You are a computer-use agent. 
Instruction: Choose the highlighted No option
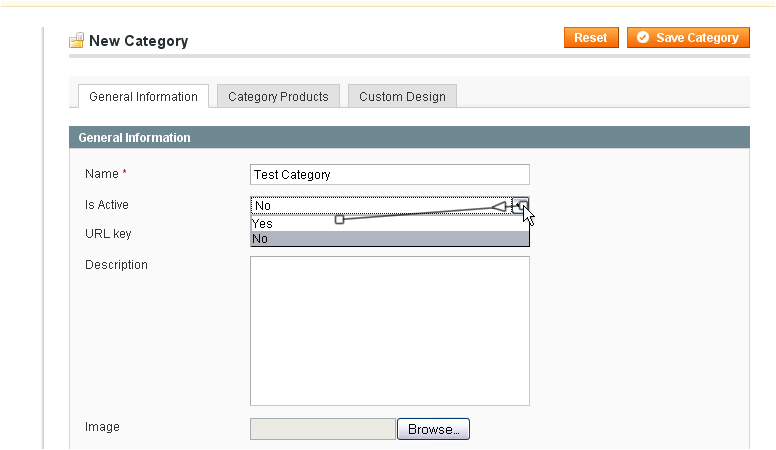tap(389, 239)
